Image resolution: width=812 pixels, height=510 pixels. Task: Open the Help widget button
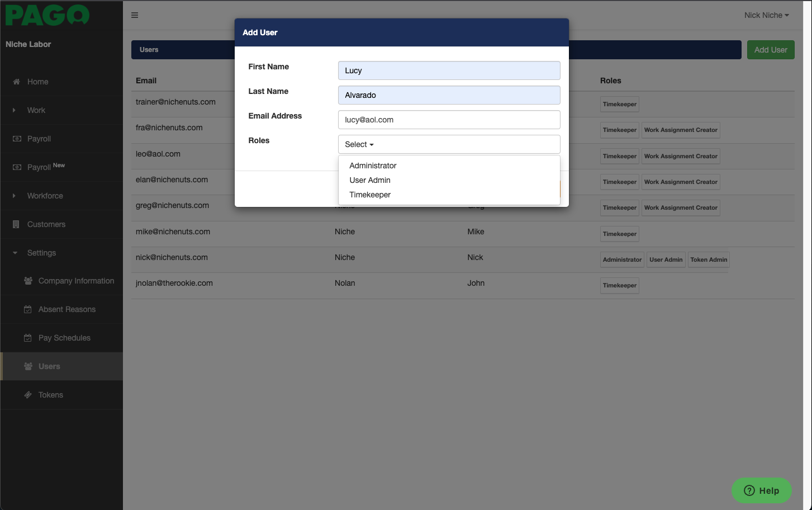(x=761, y=490)
